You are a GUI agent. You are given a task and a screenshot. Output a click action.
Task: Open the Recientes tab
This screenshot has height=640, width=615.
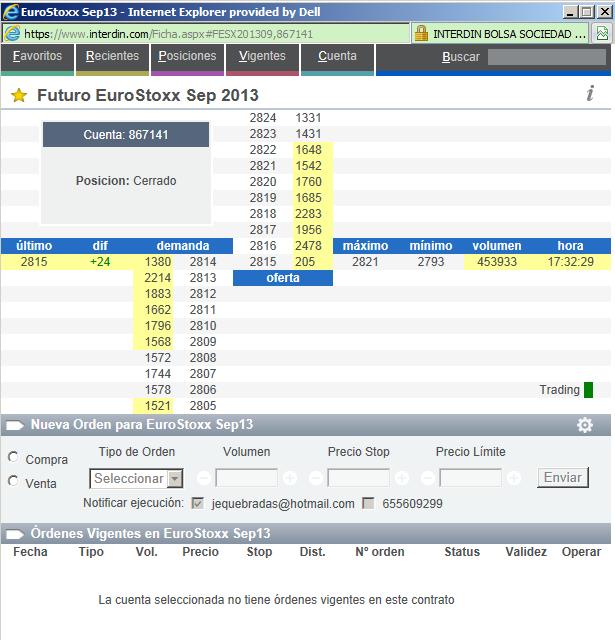[x=112, y=58]
